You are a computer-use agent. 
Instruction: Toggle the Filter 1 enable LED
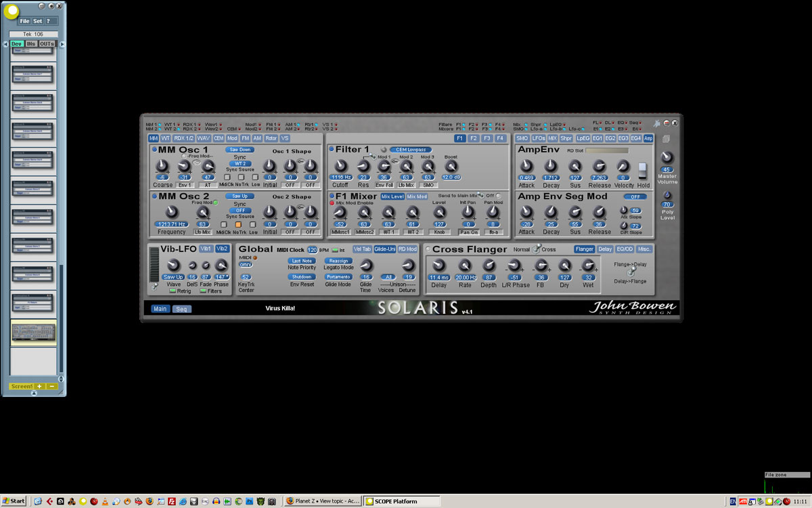click(332, 149)
